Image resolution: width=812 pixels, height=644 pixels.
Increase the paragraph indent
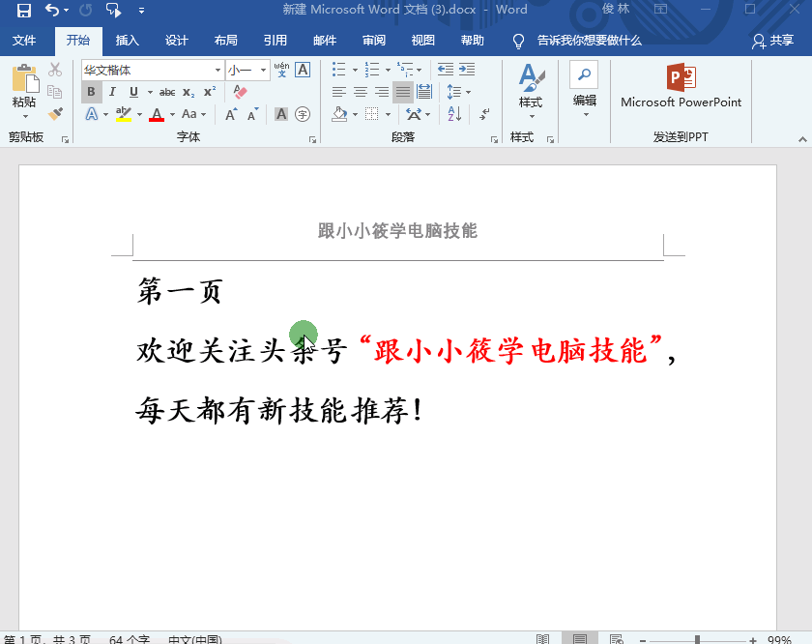[x=467, y=70]
